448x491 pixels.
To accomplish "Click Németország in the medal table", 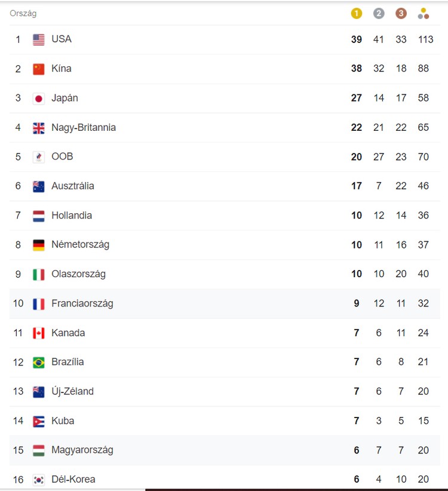I will point(80,244).
